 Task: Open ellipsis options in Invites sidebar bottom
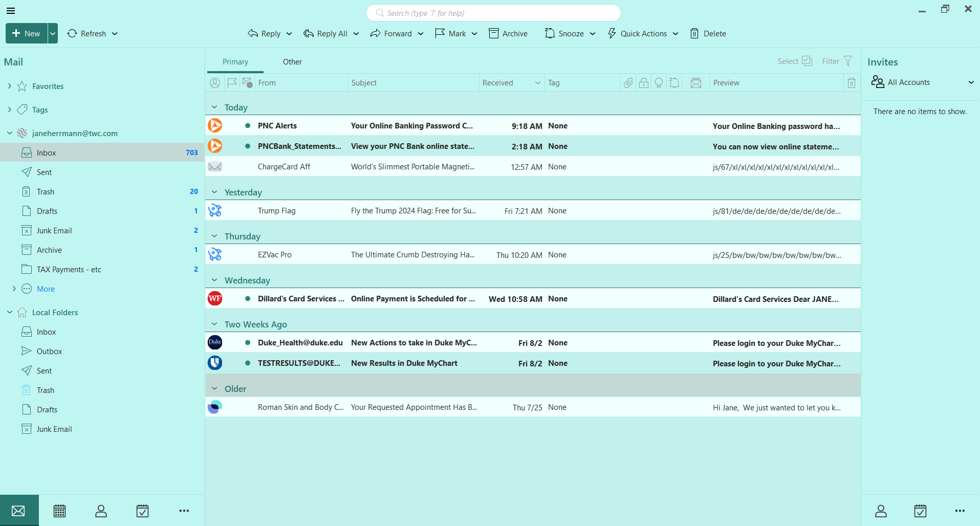(960, 511)
